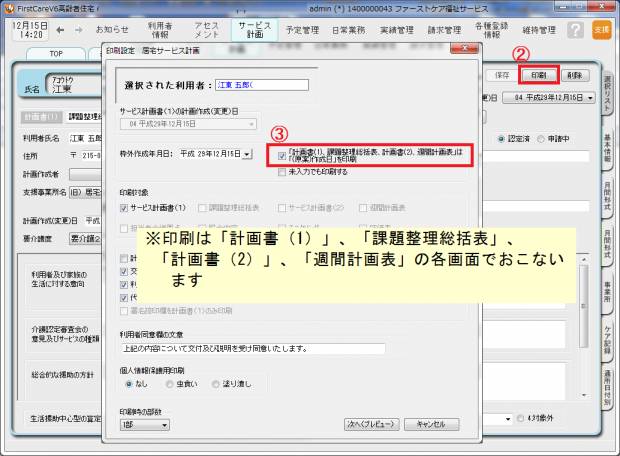Toggle the 原案作成日 print checkbox
Viewport: 620px width, 456px height.
283,156
